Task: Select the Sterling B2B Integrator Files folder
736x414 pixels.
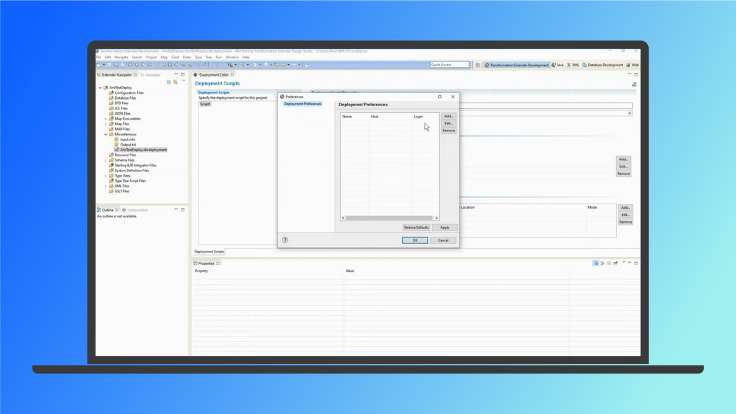Action: point(135,165)
